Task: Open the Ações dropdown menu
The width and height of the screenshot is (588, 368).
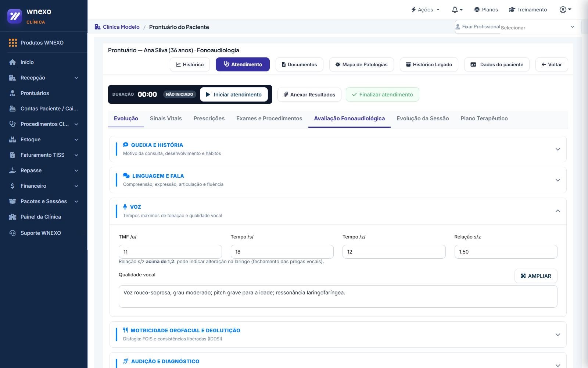Action: point(426,10)
